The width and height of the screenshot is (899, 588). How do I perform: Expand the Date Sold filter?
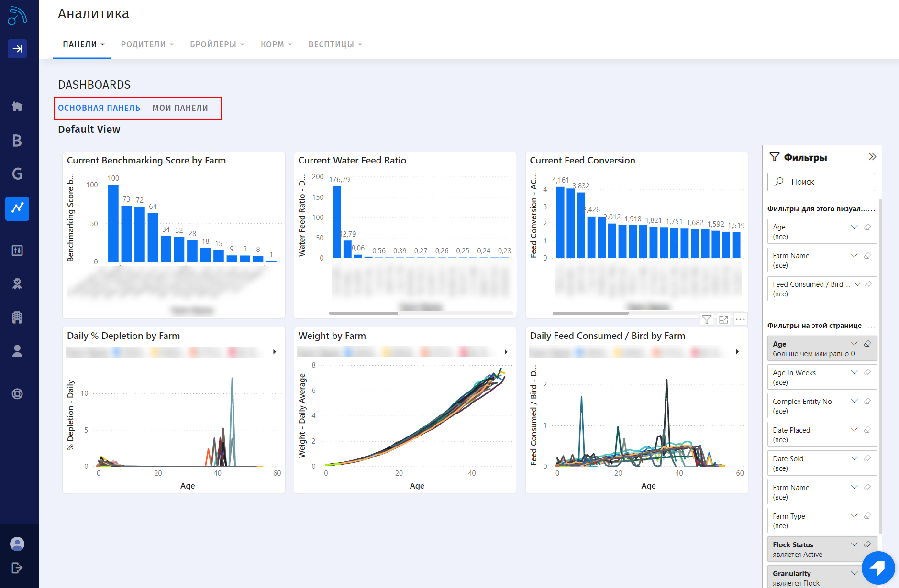click(854, 458)
